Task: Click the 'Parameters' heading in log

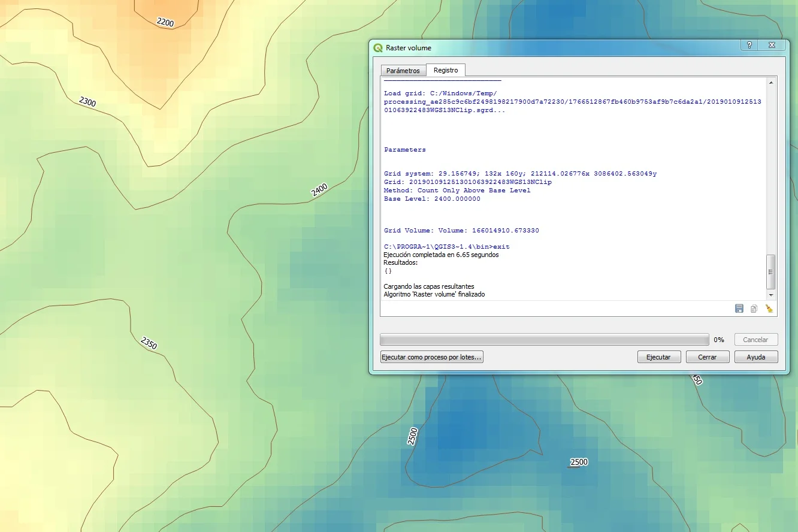Action: [405, 150]
